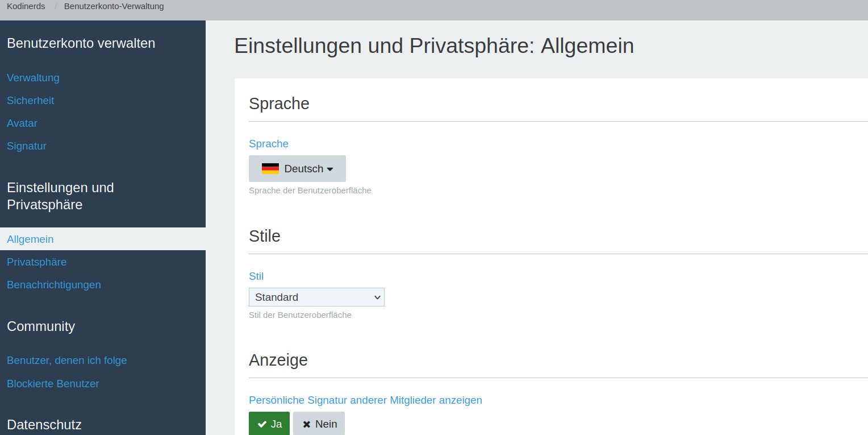Click the Sprache section heading

click(x=279, y=103)
